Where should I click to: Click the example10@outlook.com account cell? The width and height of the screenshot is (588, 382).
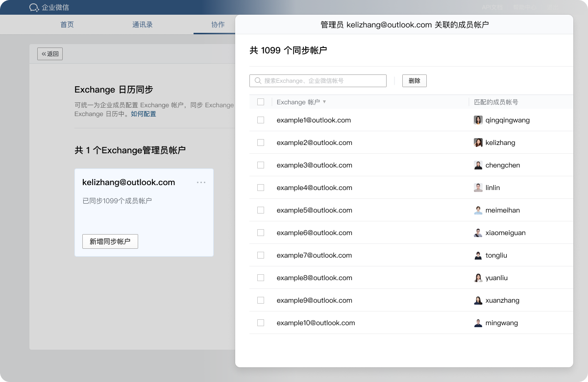316,323
